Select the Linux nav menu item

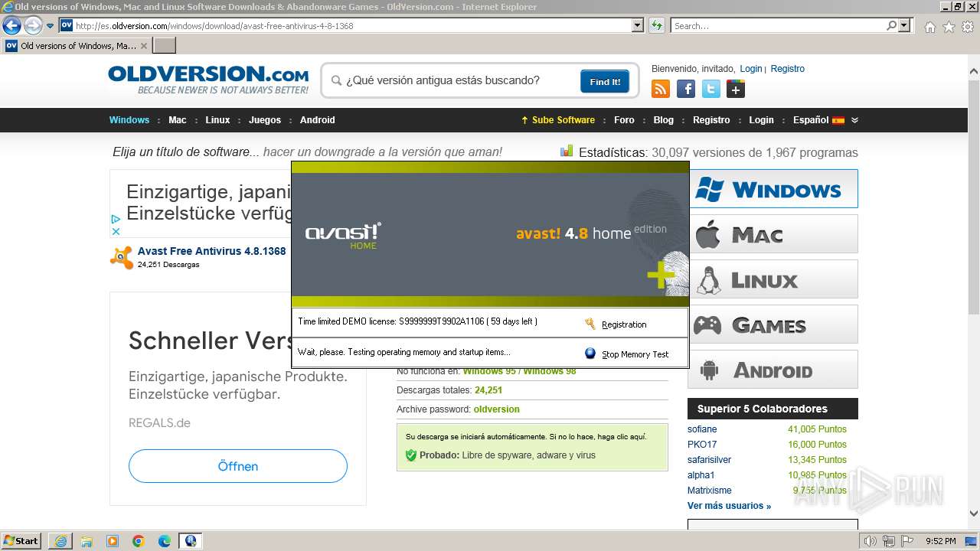[x=217, y=120]
